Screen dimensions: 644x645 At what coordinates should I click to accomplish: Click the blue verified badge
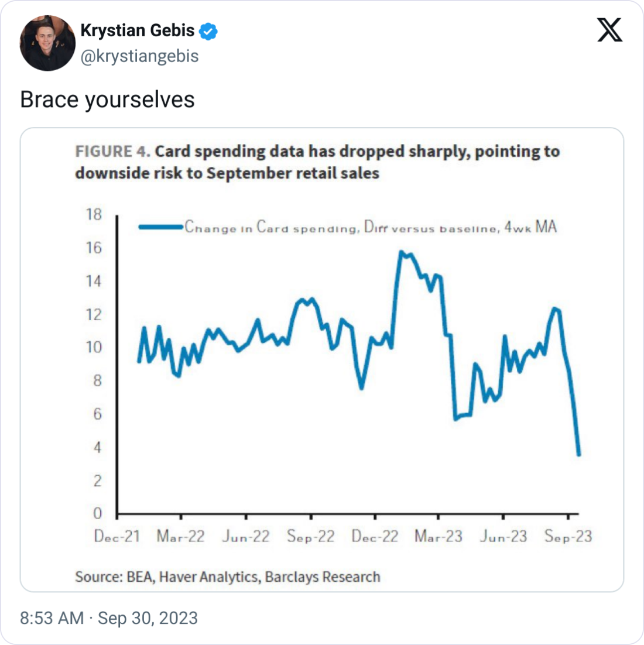(208, 31)
